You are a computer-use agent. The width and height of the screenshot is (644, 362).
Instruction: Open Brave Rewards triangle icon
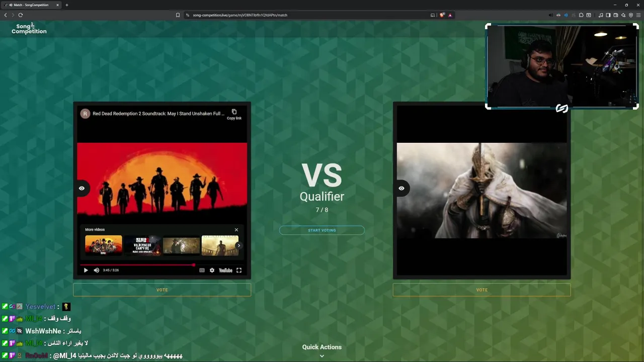(450, 15)
